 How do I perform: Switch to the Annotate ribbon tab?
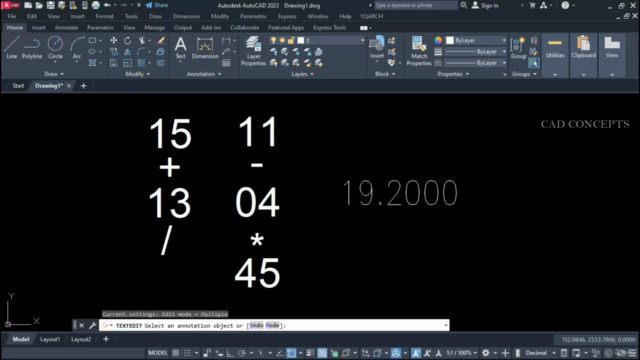(66, 28)
